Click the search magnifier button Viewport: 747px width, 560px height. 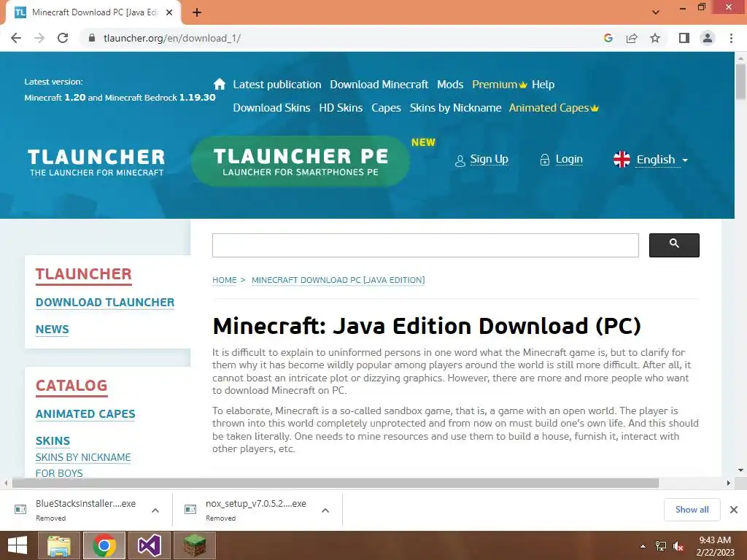pyautogui.click(x=674, y=245)
